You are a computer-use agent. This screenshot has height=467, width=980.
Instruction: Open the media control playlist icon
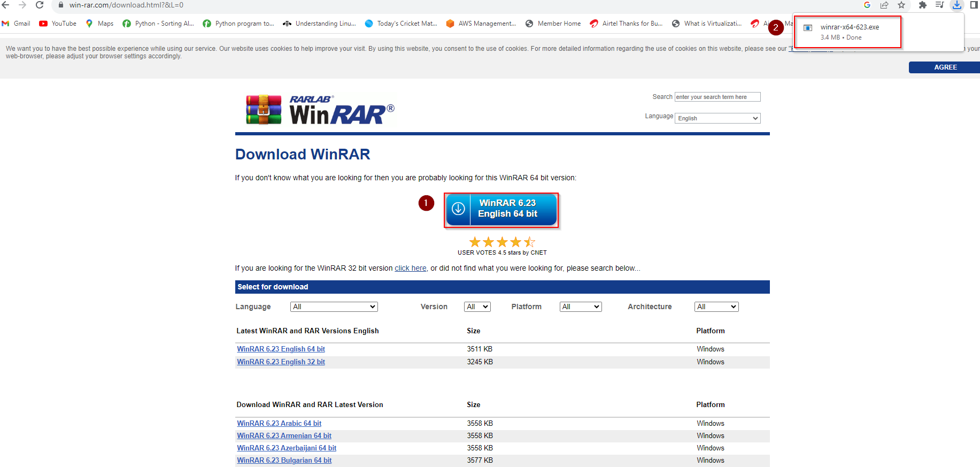tap(940, 5)
